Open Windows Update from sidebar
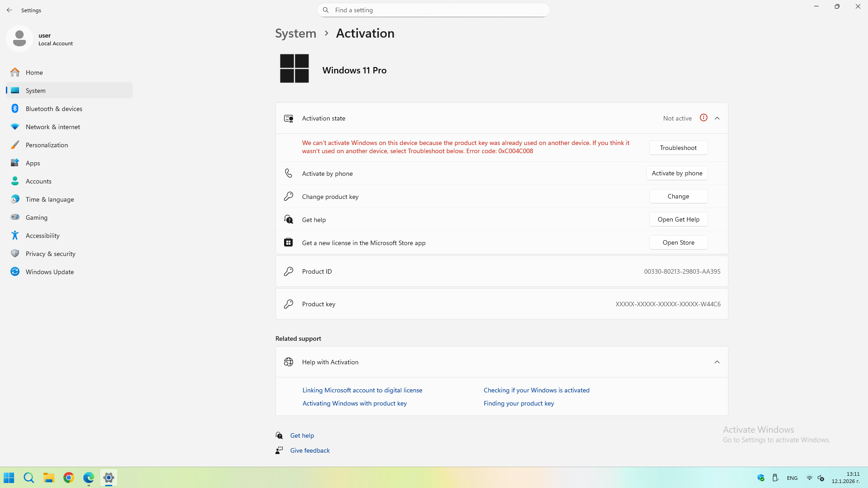 (x=49, y=272)
